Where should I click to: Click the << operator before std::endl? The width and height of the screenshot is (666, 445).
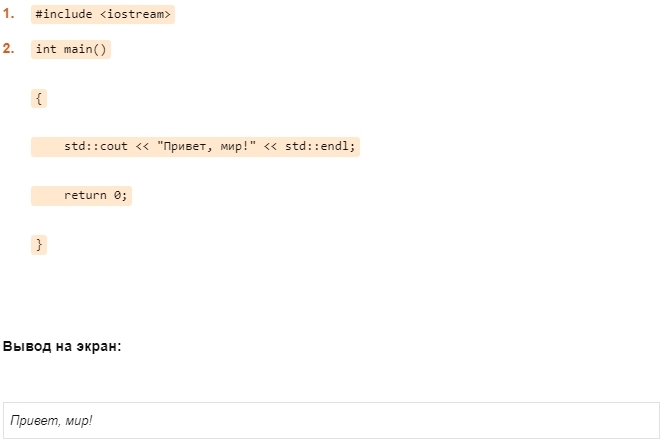pyautogui.click(x=270, y=146)
